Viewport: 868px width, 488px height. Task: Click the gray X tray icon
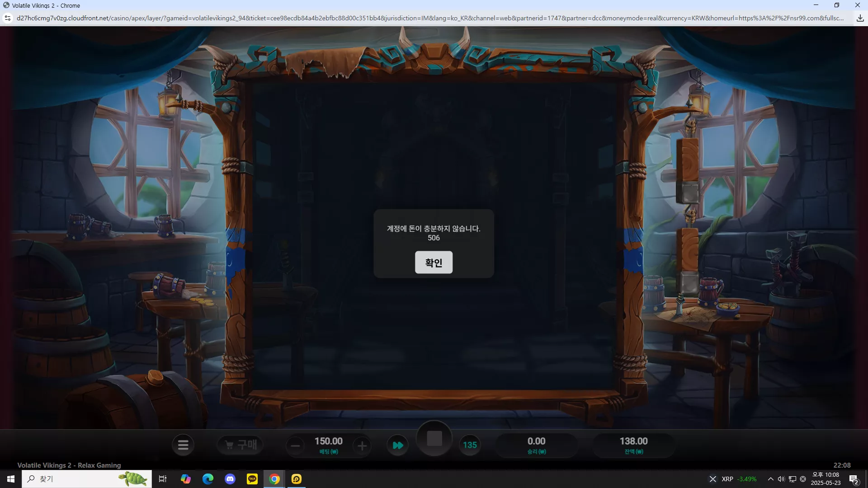point(803,479)
